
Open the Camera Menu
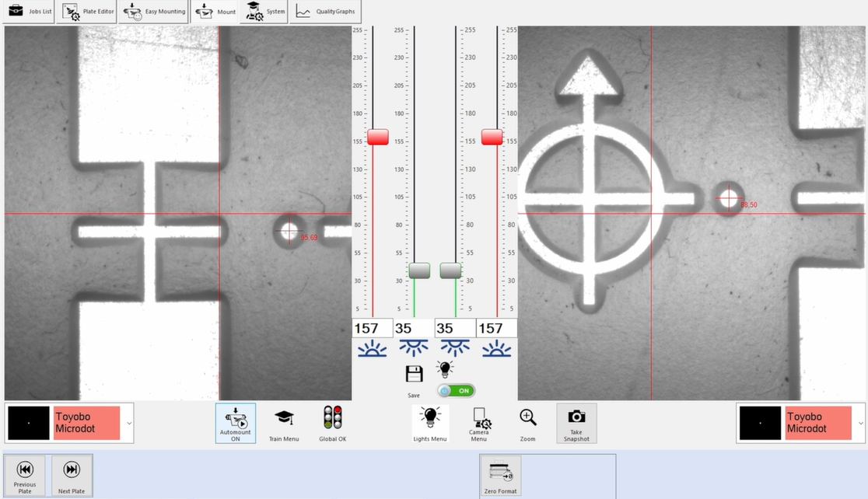tap(479, 423)
